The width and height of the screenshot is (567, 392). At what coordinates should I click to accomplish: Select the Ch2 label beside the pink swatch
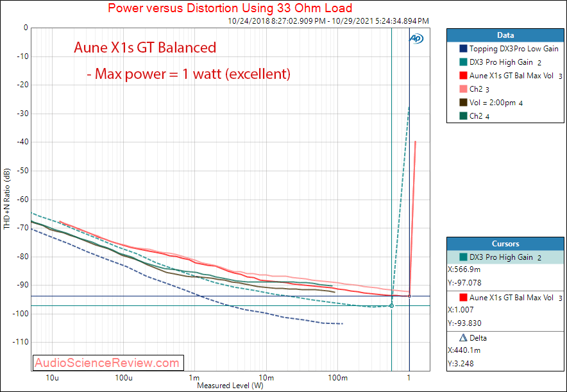pyautogui.click(x=476, y=89)
